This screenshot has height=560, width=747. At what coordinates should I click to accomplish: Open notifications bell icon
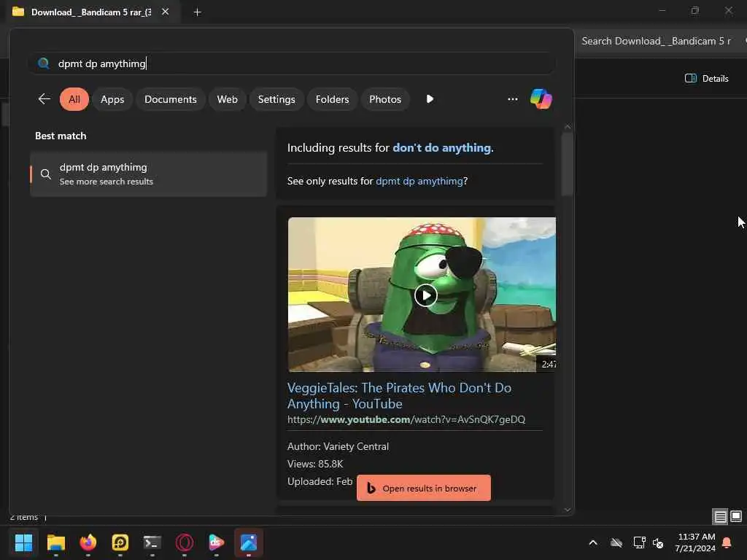tap(727, 542)
